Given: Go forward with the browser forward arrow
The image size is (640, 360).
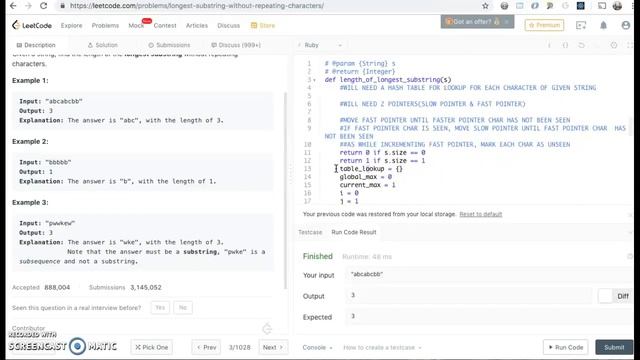Looking at the screenshot, I should point(28,6).
